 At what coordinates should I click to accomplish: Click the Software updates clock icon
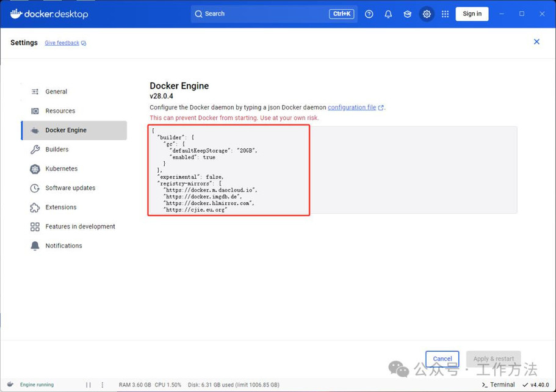coord(35,188)
